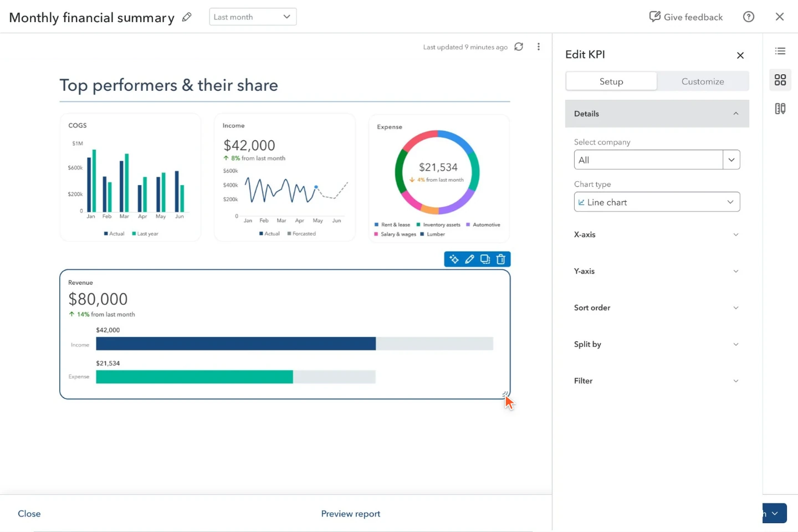798x532 pixels.
Task: Edit the Revenue KPI with pencil tool
Action: (469, 259)
